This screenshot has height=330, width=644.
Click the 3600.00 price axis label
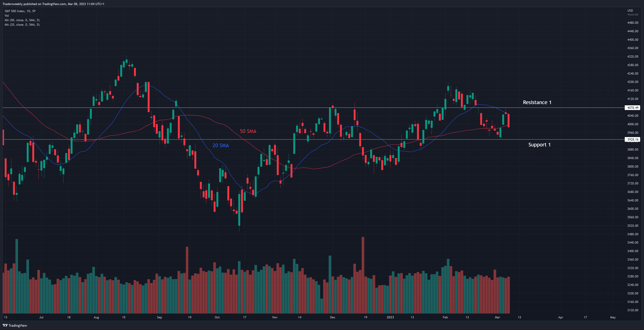[633, 209]
